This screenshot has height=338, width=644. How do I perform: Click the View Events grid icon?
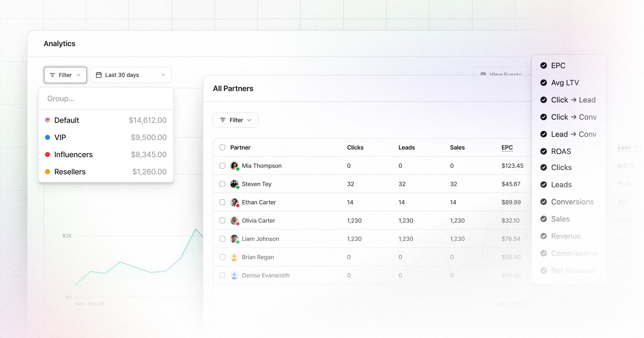coord(483,74)
